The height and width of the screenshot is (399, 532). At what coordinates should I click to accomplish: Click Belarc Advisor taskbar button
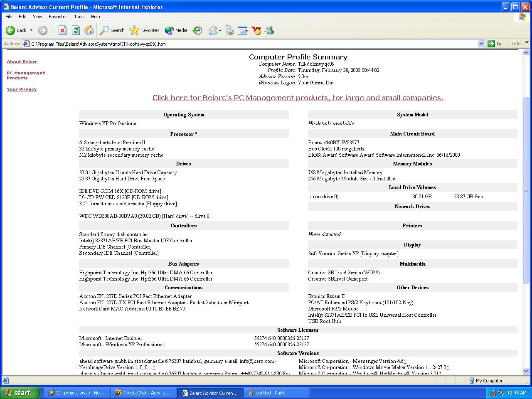[x=210, y=393]
